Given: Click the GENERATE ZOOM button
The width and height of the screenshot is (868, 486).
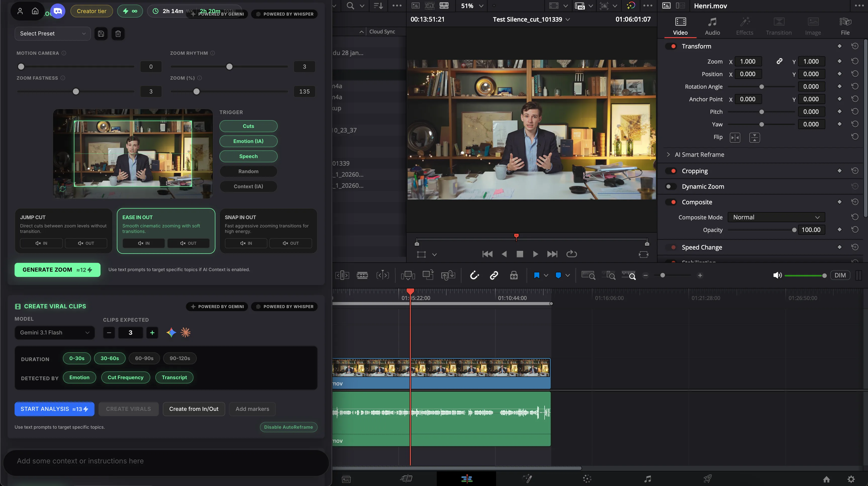Looking at the screenshot, I should pyautogui.click(x=57, y=270).
